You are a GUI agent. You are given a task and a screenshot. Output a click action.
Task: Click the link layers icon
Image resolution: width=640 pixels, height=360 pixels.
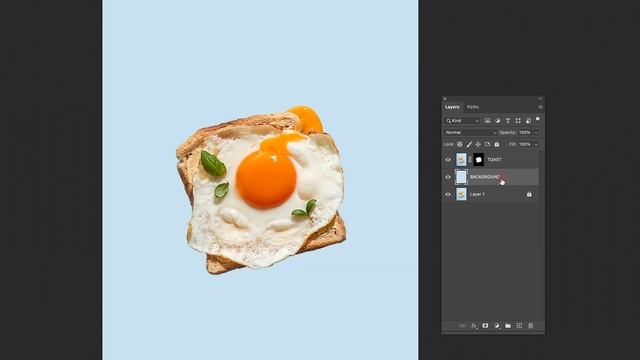click(x=462, y=326)
